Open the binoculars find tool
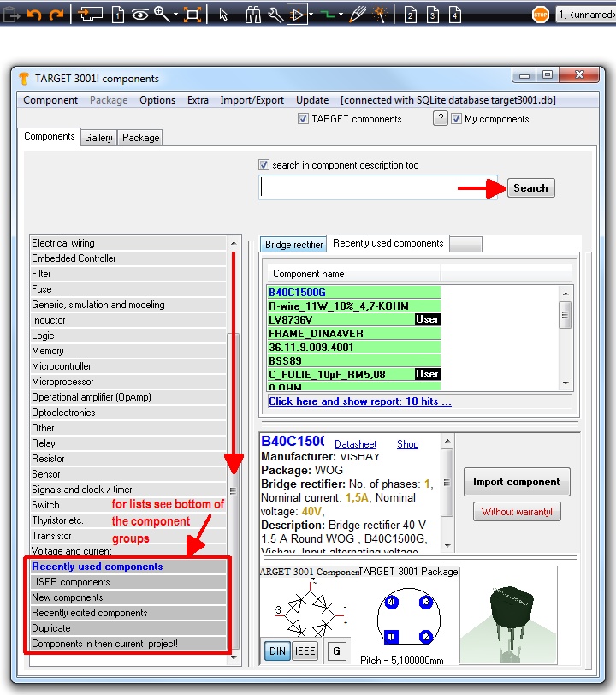The image size is (616, 695). (x=253, y=15)
